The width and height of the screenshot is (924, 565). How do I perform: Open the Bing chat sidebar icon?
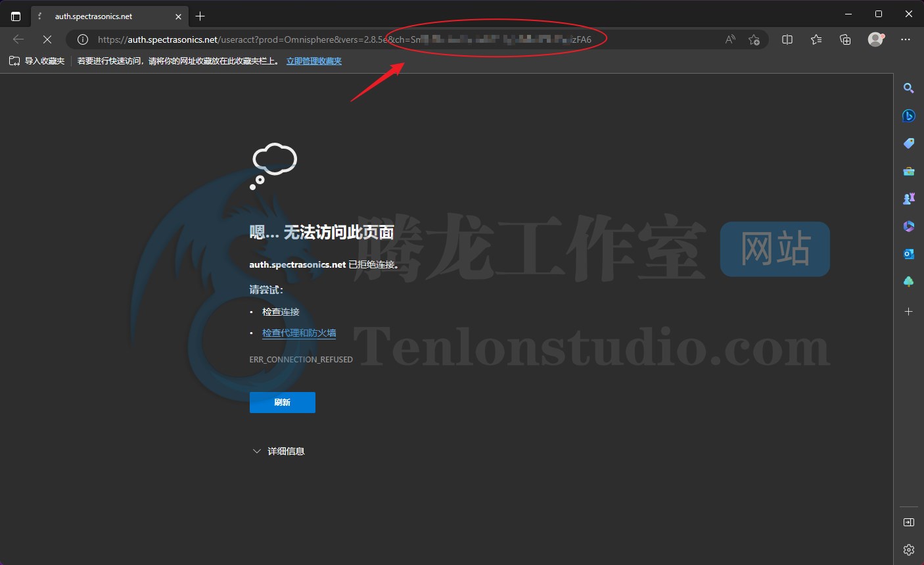(909, 116)
